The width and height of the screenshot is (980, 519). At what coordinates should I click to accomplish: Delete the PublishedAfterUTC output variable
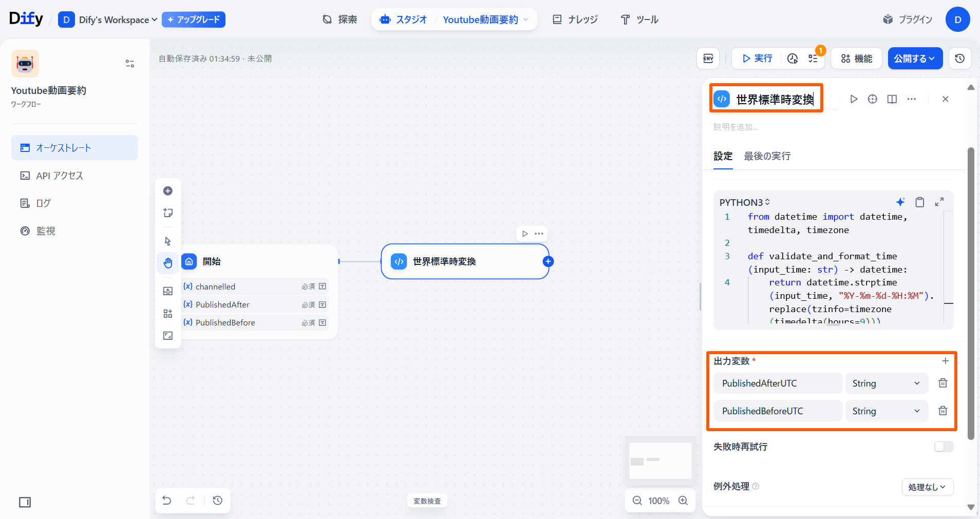pyautogui.click(x=943, y=383)
